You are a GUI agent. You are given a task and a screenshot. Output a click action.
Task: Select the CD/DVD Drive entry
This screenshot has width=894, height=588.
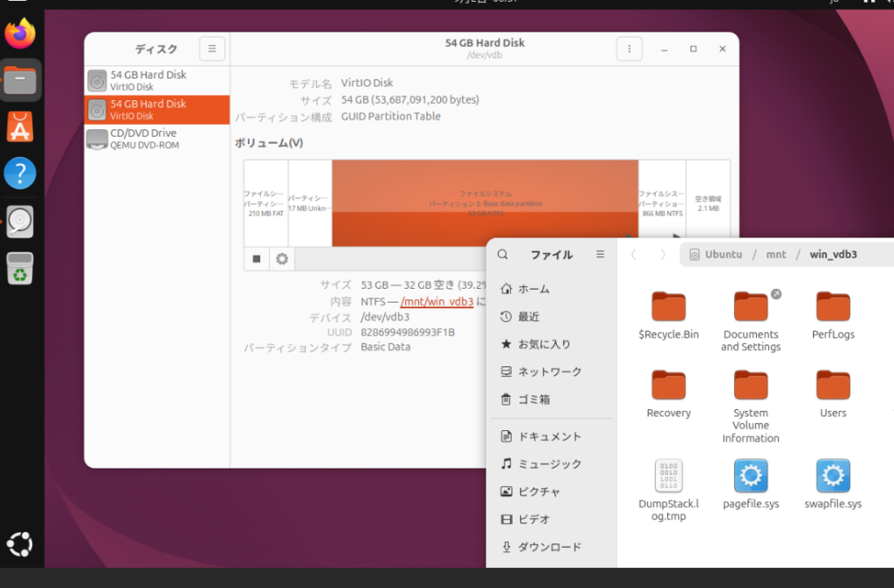point(157,139)
